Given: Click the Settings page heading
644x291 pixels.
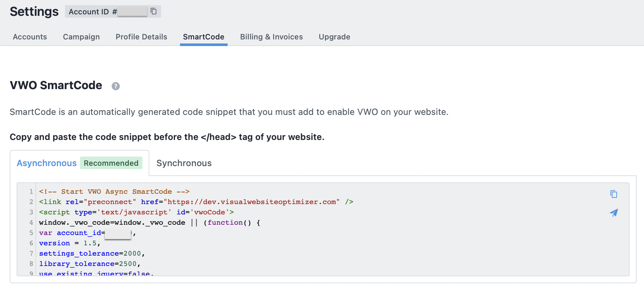Looking at the screenshot, I should tap(34, 11).
